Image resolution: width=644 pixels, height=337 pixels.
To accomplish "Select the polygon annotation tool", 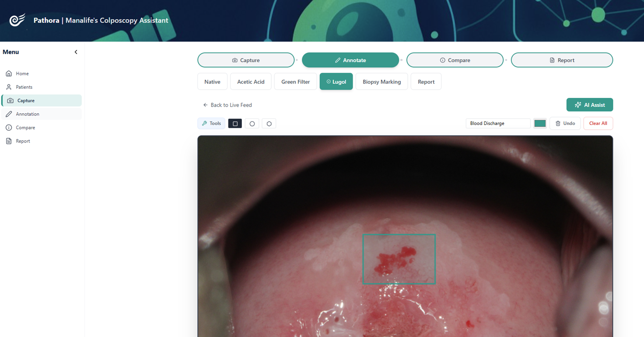I will coord(269,124).
